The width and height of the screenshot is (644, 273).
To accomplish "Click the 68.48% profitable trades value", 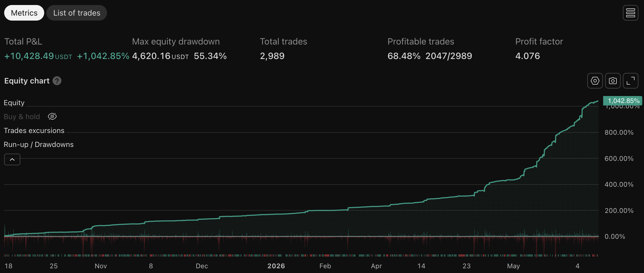I will click(404, 56).
